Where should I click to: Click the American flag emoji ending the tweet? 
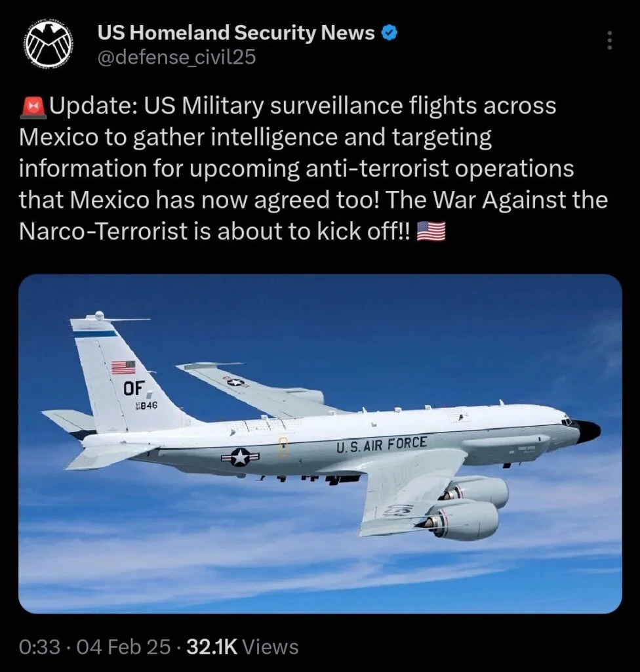click(431, 232)
